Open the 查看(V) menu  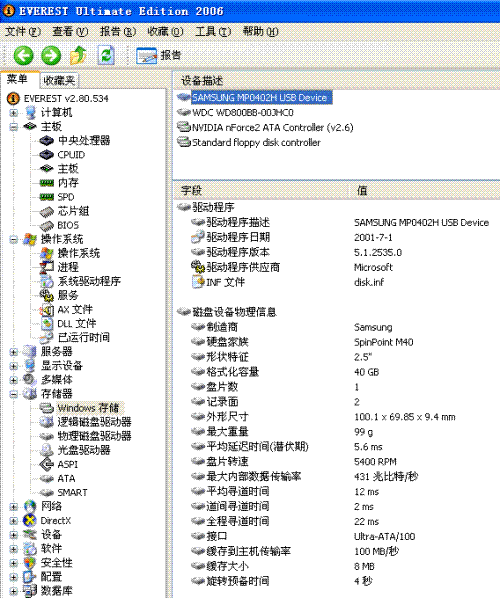pyautogui.click(x=70, y=31)
